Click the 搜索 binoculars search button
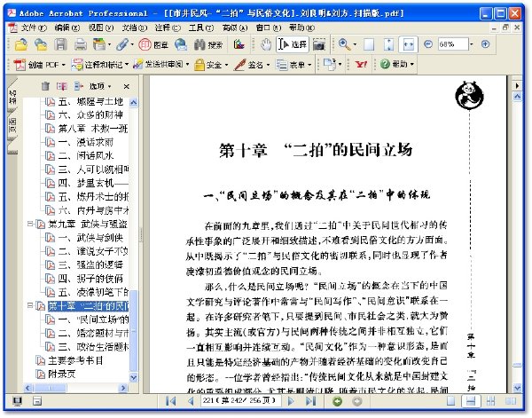 click(x=208, y=44)
